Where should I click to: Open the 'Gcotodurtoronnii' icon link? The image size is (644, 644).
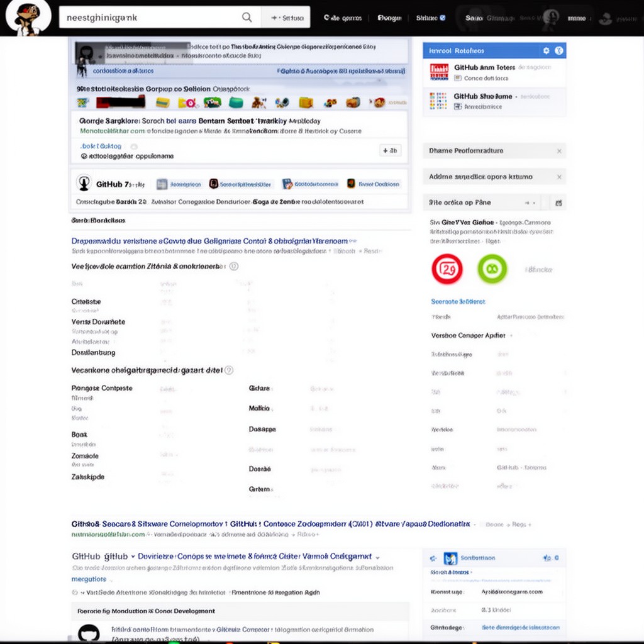(x=310, y=184)
